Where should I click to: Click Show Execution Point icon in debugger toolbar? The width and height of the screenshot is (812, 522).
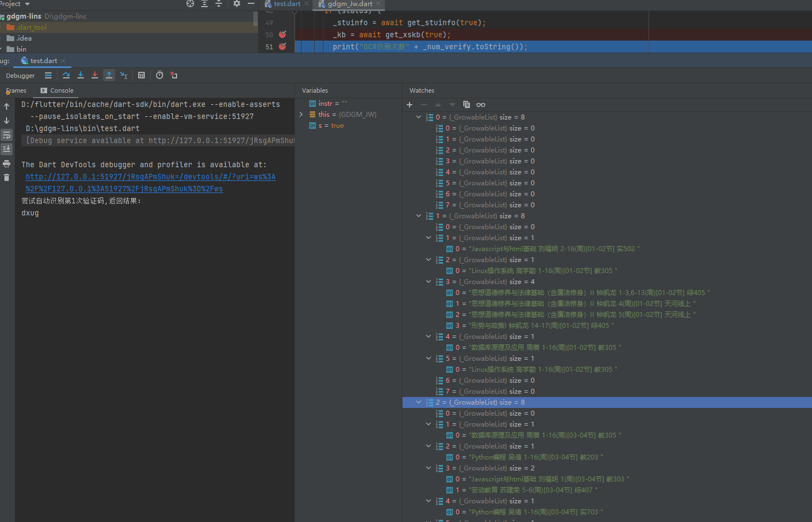[48, 75]
